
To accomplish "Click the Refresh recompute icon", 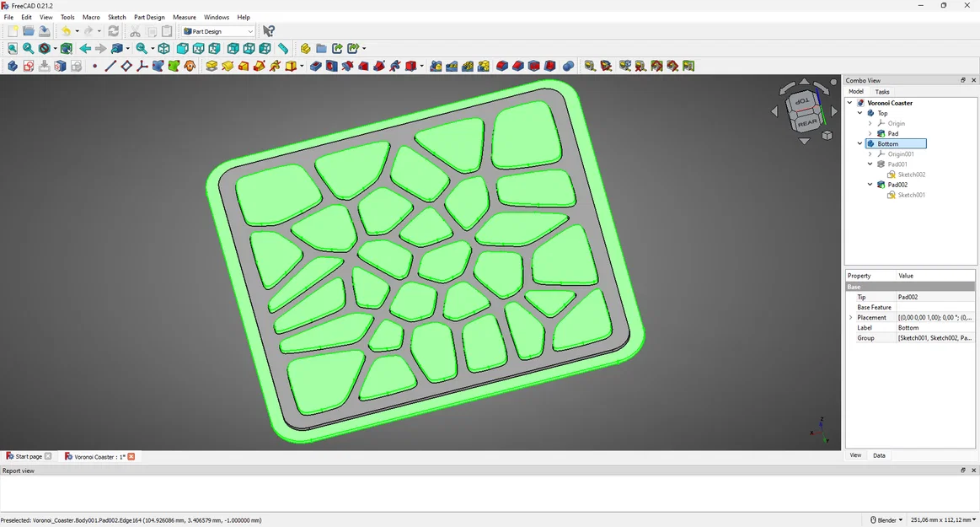I will tap(113, 31).
